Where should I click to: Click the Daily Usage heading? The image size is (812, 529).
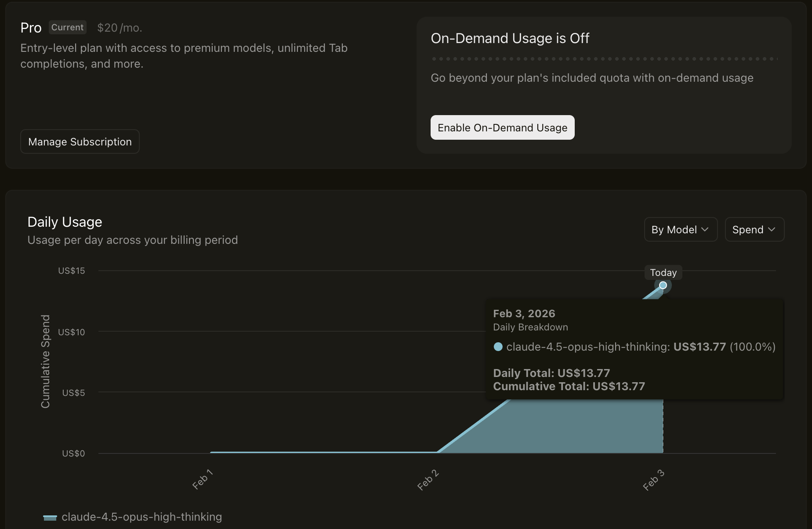pyautogui.click(x=65, y=222)
